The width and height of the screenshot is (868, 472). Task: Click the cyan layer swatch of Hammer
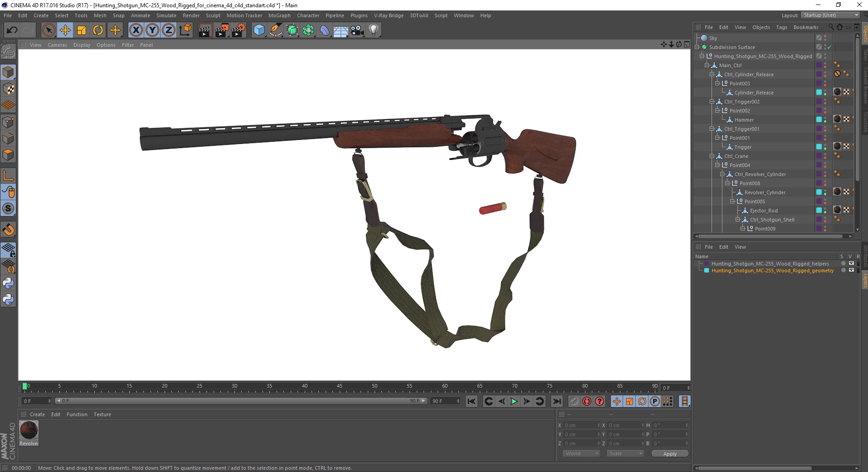(x=819, y=119)
